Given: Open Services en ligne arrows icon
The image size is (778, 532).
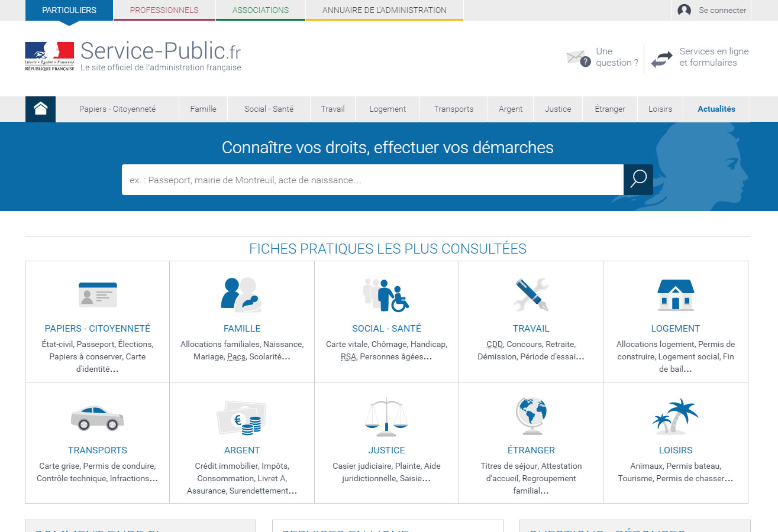Looking at the screenshot, I should pyautogui.click(x=661, y=59).
